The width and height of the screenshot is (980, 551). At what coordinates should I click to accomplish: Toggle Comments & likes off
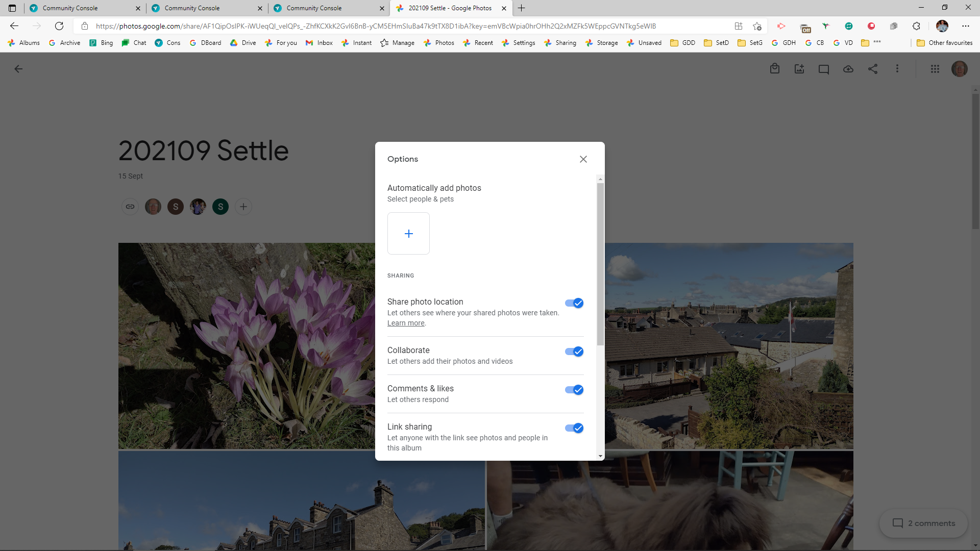point(574,390)
